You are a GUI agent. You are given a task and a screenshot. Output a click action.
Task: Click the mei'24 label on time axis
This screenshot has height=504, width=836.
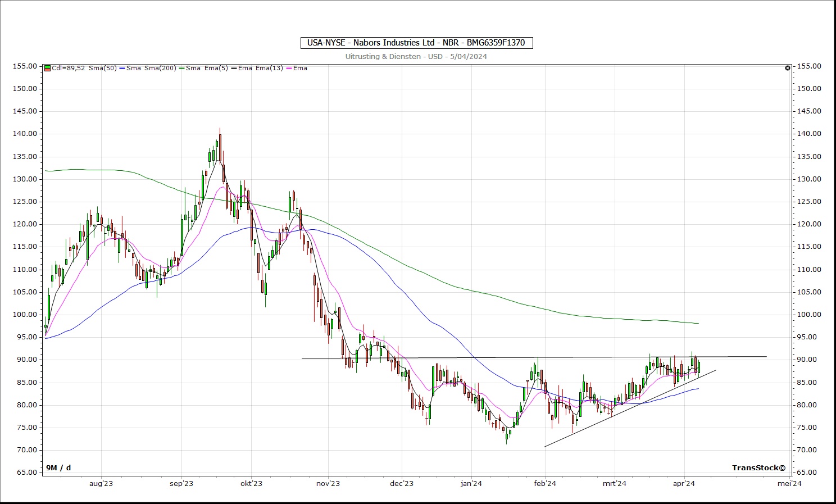(x=789, y=483)
